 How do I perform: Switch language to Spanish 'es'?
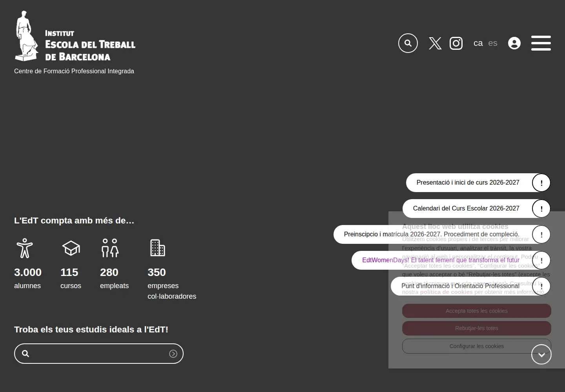click(493, 43)
